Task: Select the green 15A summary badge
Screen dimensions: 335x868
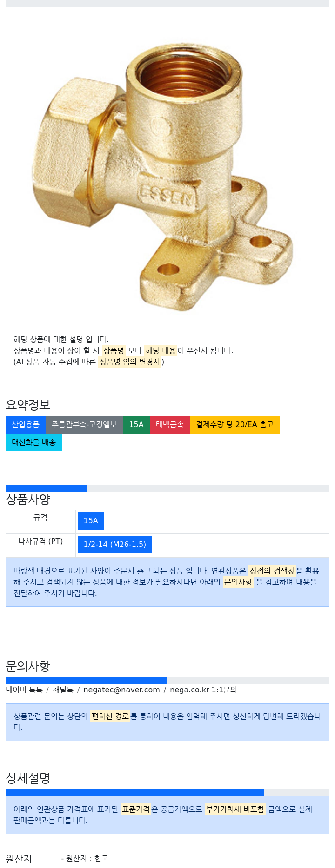Action: point(136,425)
